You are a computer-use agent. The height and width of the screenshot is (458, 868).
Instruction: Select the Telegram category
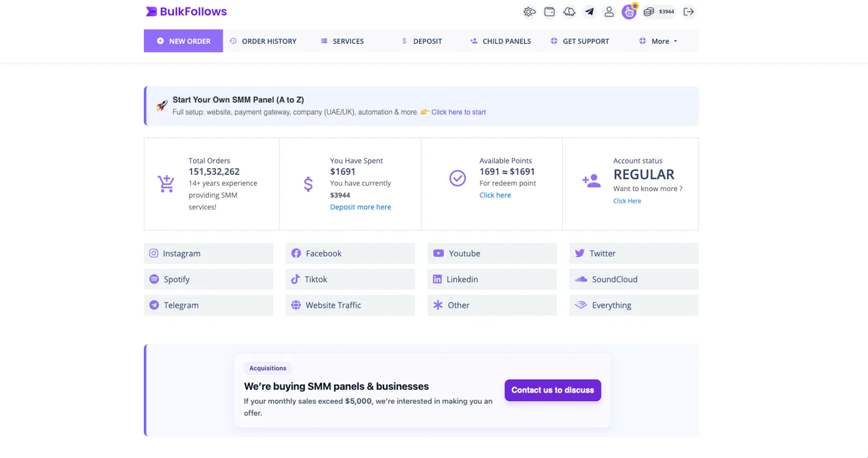[209, 305]
